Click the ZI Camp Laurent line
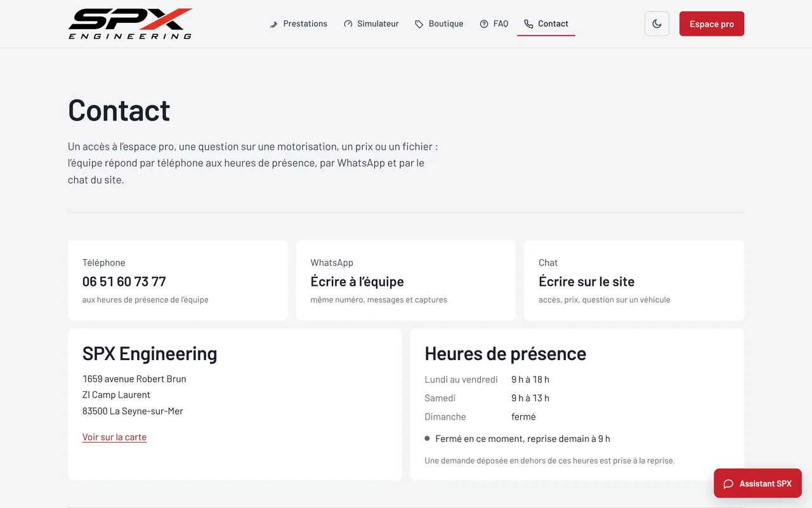812x508 pixels. [116, 395]
